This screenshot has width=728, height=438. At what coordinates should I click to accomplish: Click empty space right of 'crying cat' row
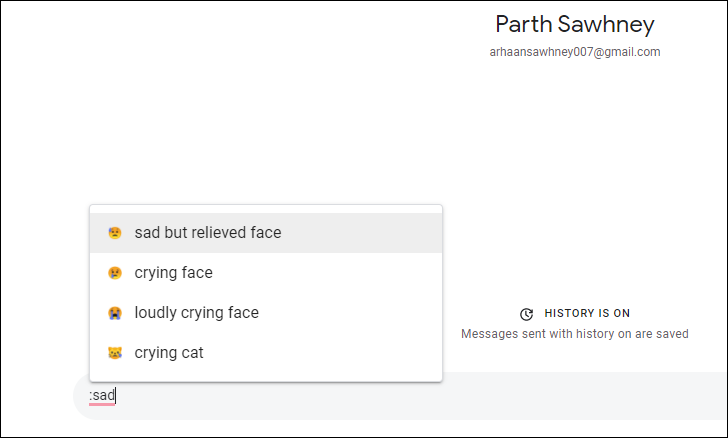tap(323, 353)
